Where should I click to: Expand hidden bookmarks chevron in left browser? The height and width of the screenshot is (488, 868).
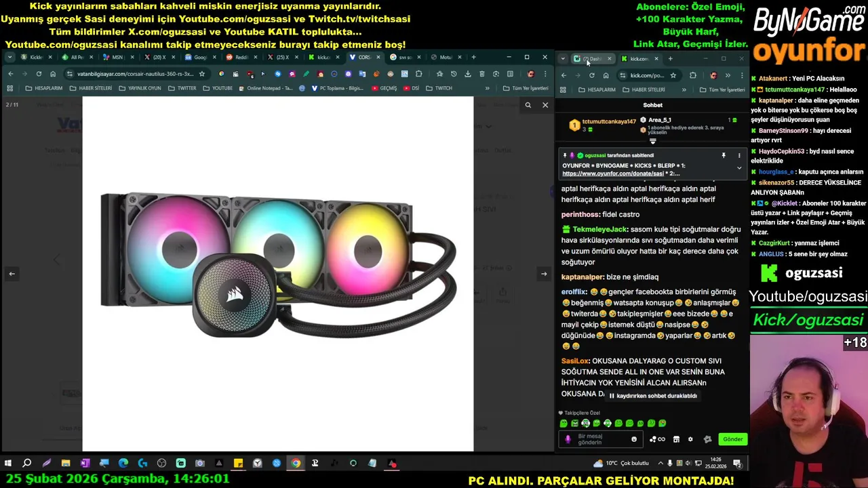coord(487,88)
